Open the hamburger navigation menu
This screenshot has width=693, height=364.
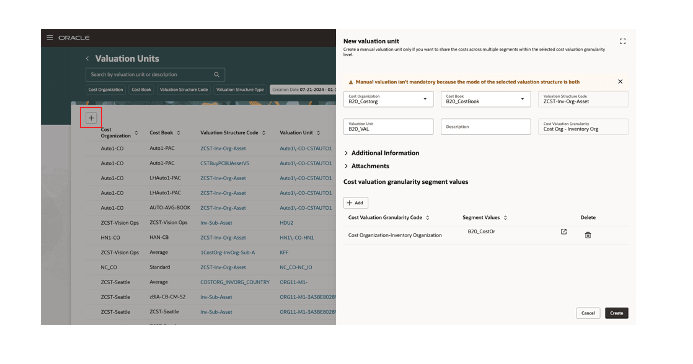coord(50,38)
